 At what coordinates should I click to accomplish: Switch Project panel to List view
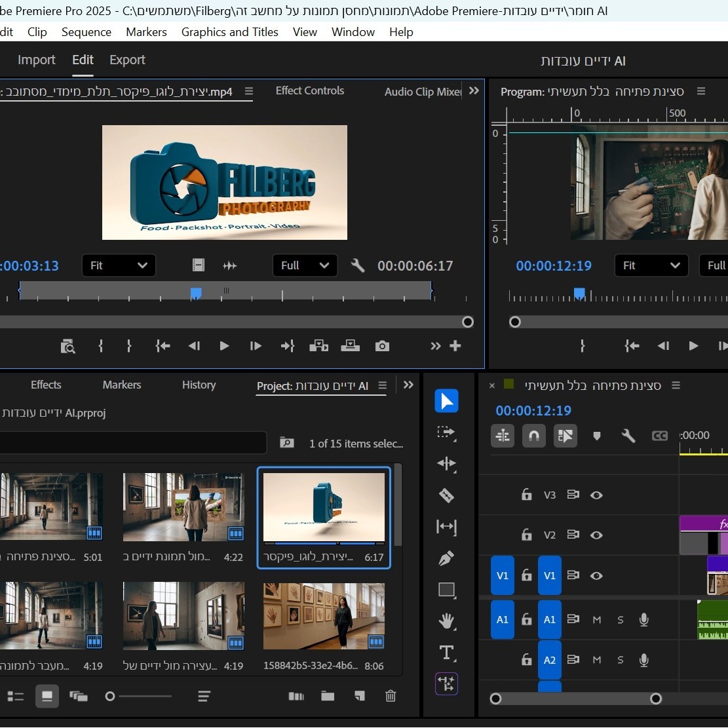[15, 696]
